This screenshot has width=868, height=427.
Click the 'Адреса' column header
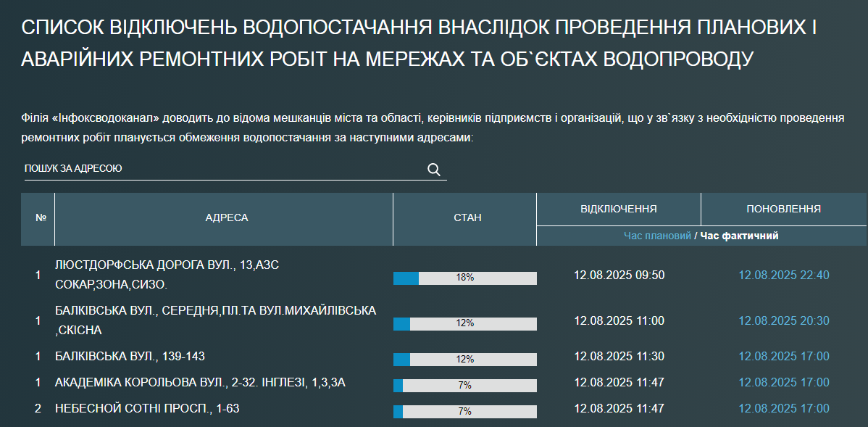[226, 218]
